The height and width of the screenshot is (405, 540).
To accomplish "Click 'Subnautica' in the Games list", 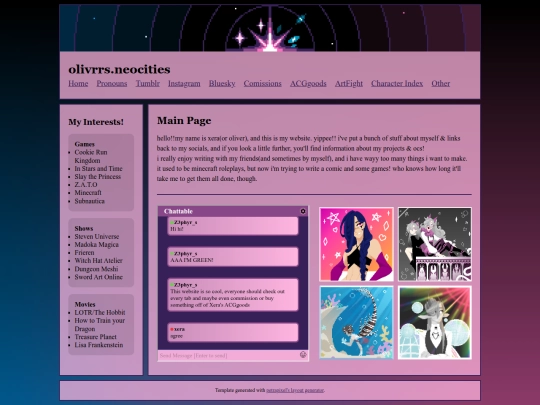I will pyautogui.click(x=90, y=201).
